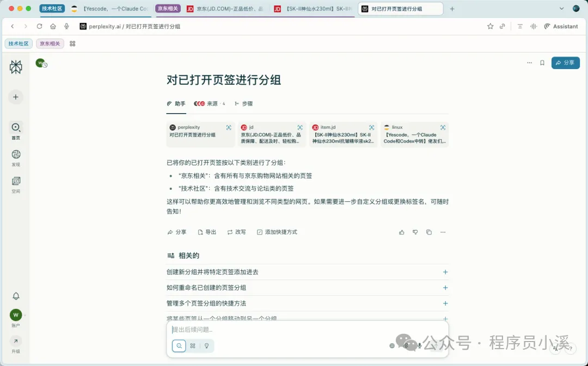Click green W avatar beside thread

click(40, 63)
